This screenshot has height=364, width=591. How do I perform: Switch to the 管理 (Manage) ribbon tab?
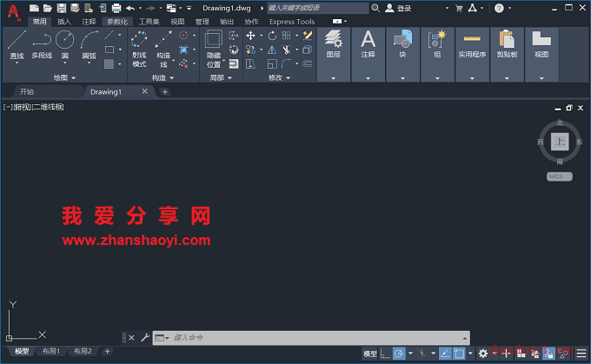pyautogui.click(x=202, y=22)
